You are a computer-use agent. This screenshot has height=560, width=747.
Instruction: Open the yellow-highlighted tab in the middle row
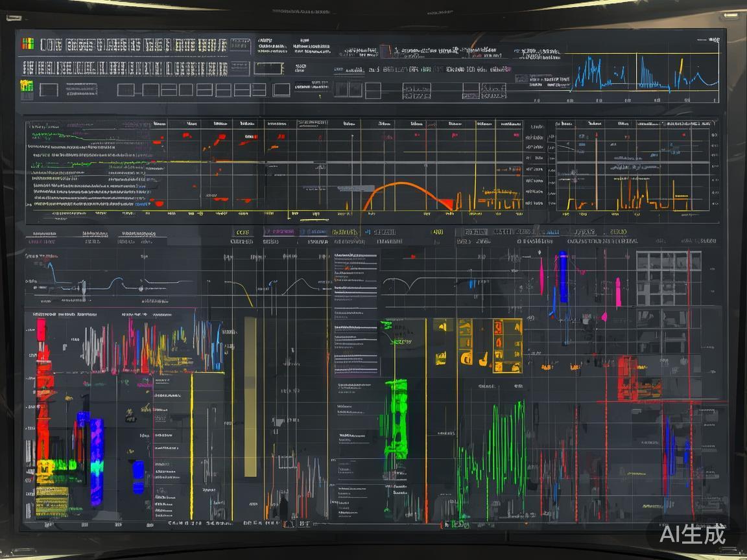coord(344,232)
